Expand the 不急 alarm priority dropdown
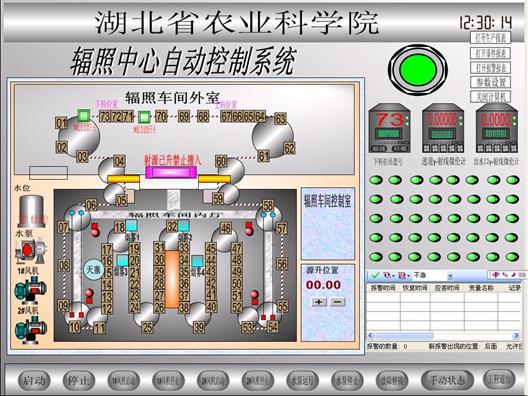 tap(450, 276)
